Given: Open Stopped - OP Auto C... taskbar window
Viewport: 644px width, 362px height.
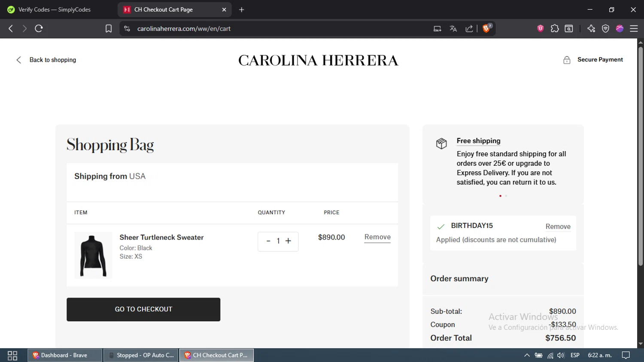Looking at the screenshot, I should [141, 356].
